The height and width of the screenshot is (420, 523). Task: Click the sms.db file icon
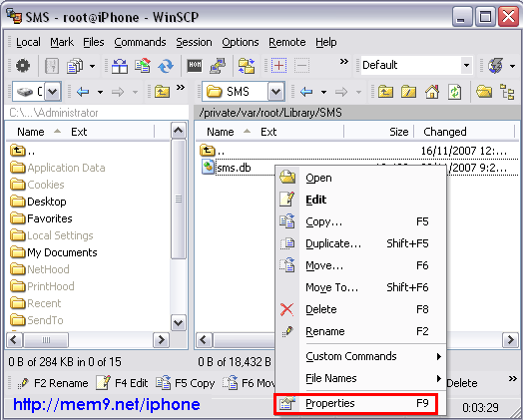tap(209, 167)
